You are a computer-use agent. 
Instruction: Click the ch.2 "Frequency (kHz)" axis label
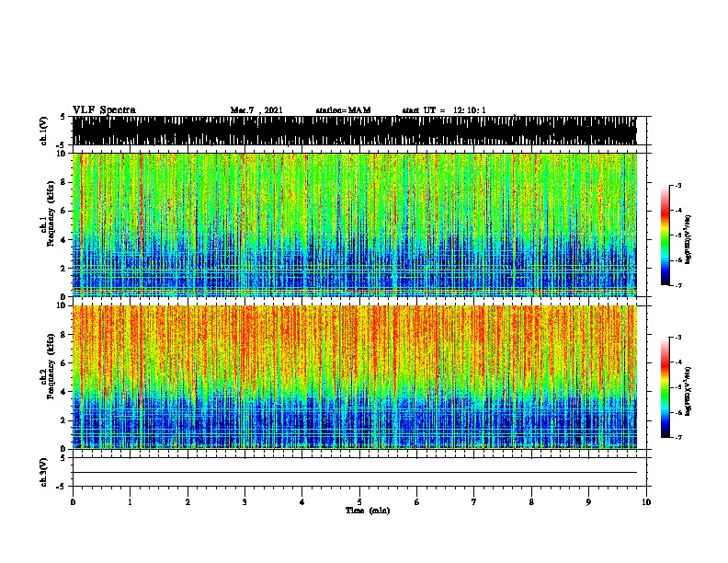click(51, 366)
